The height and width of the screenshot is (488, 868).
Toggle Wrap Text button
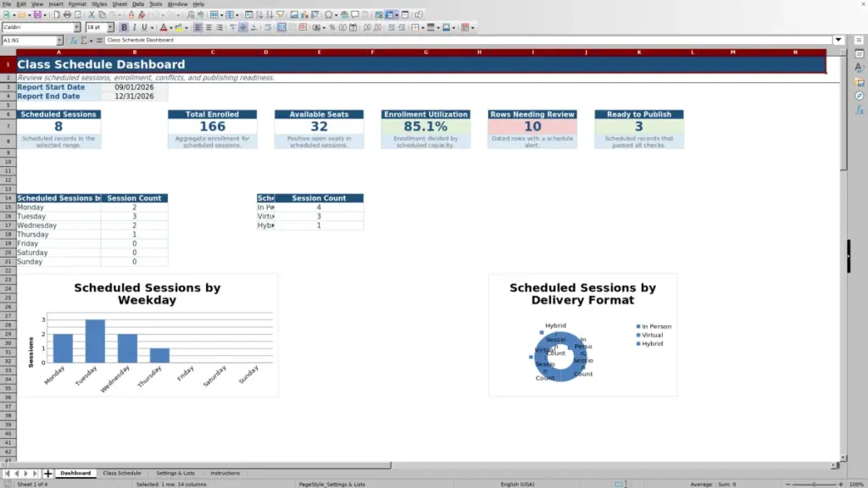coord(268,27)
